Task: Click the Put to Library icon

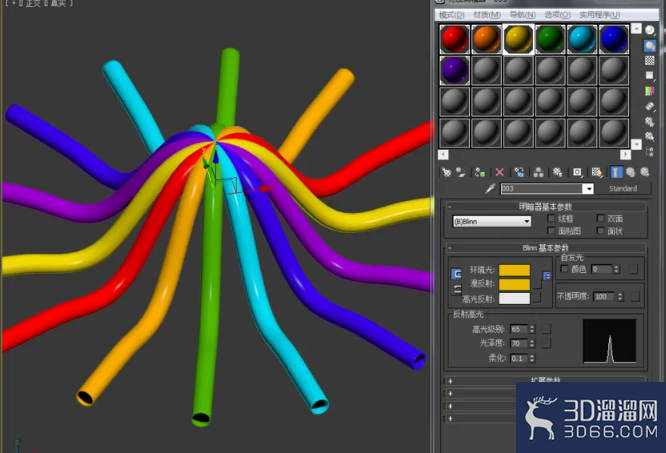Action: (558, 172)
